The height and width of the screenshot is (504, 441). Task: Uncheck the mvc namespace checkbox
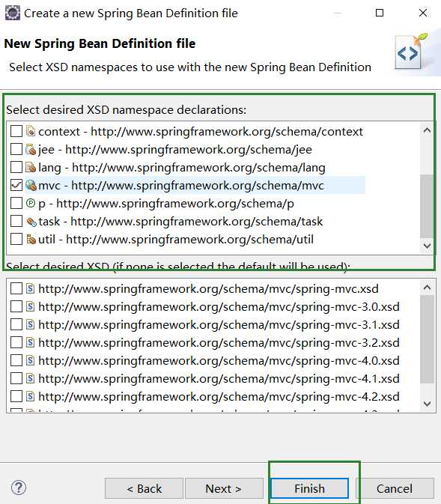[16, 185]
